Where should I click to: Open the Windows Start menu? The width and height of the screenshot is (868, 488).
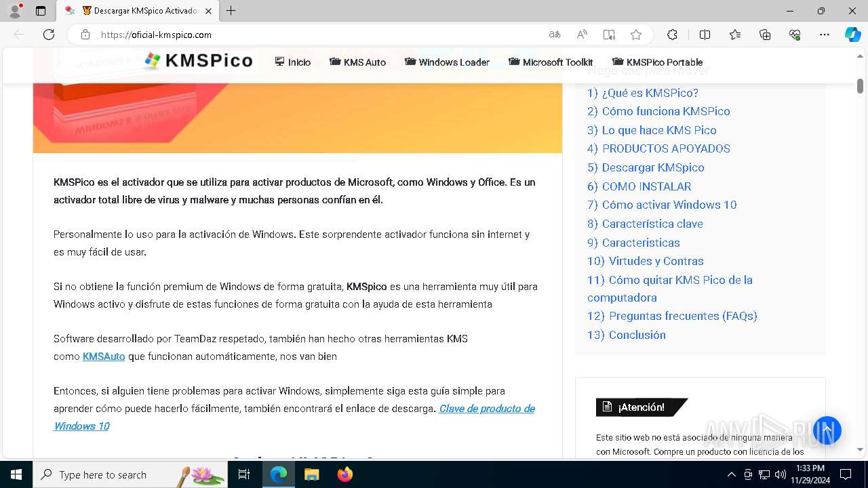[x=16, y=474]
